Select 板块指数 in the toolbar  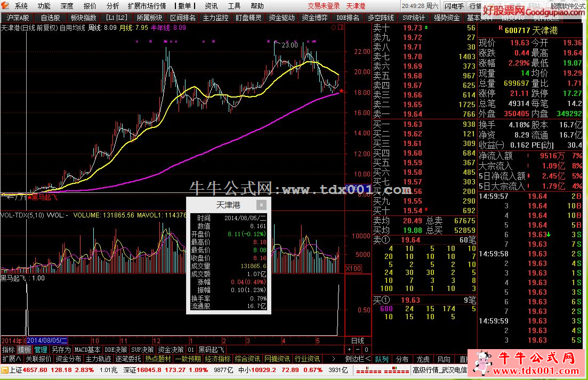click(83, 18)
